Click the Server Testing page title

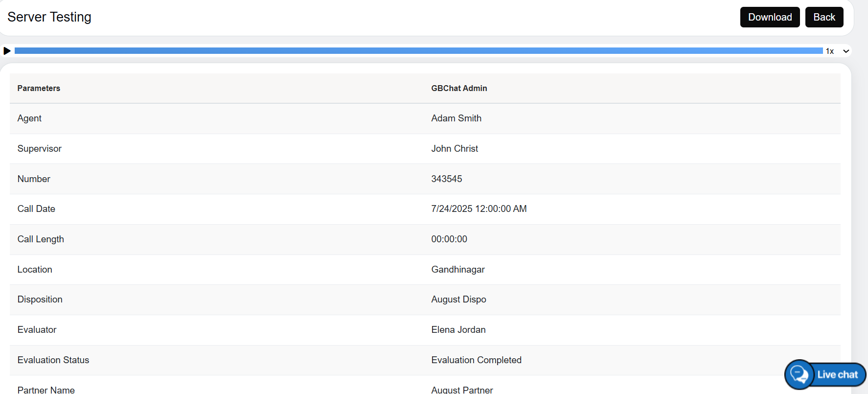point(49,17)
